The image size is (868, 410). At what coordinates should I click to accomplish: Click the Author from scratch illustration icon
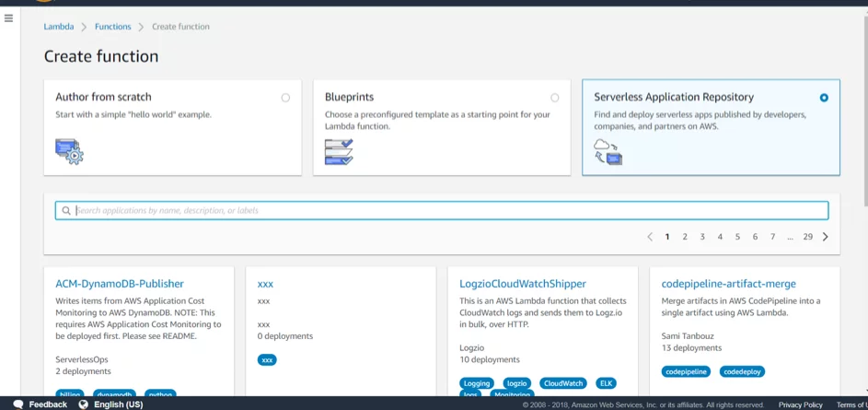[69, 152]
